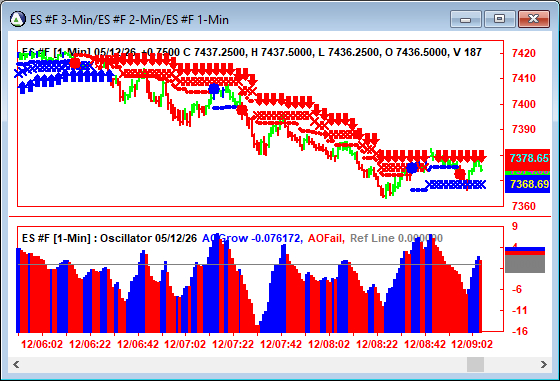
Task: Click the 7360 price axis label
Action: coord(524,206)
